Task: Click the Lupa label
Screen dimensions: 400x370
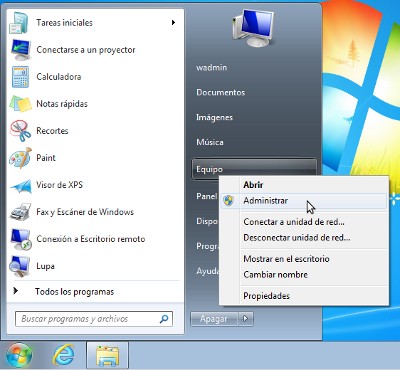Action: point(45,266)
